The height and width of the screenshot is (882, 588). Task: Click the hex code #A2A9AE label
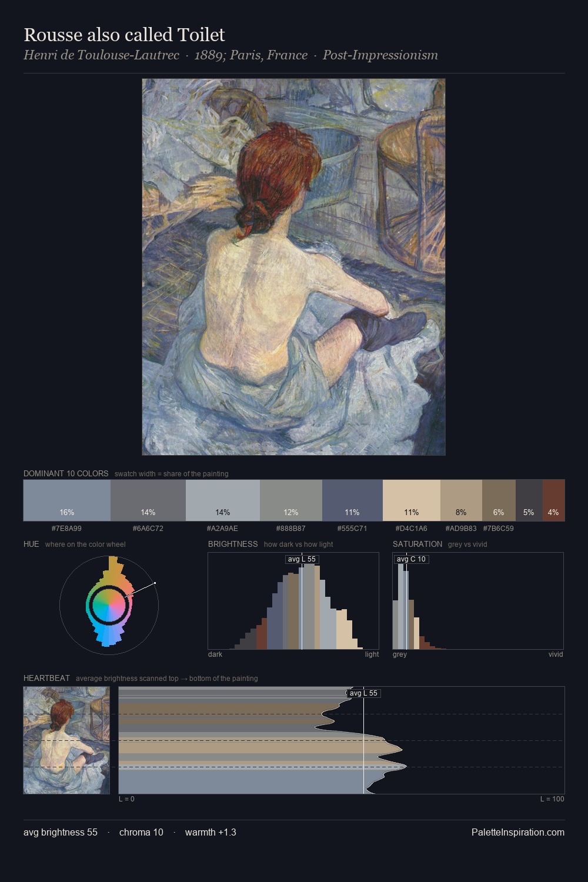coord(223,528)
